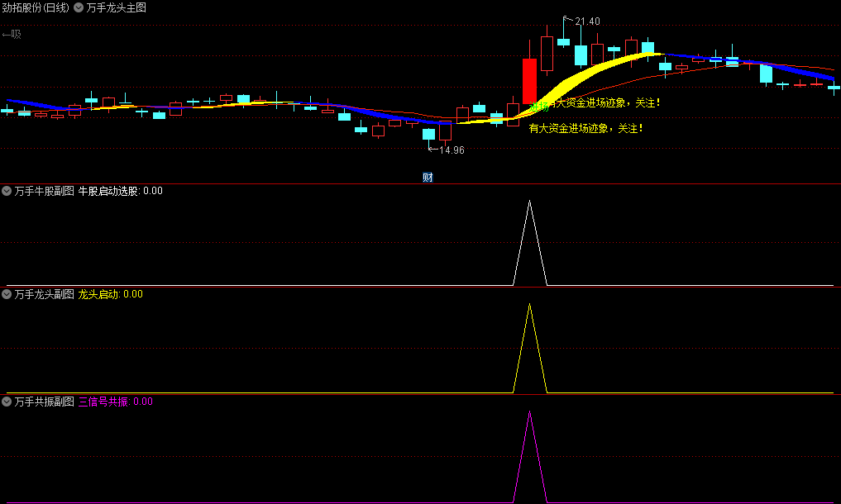Click the 14.96 low price label
Viewport: 841px width, 504px height.
[452, 150]
